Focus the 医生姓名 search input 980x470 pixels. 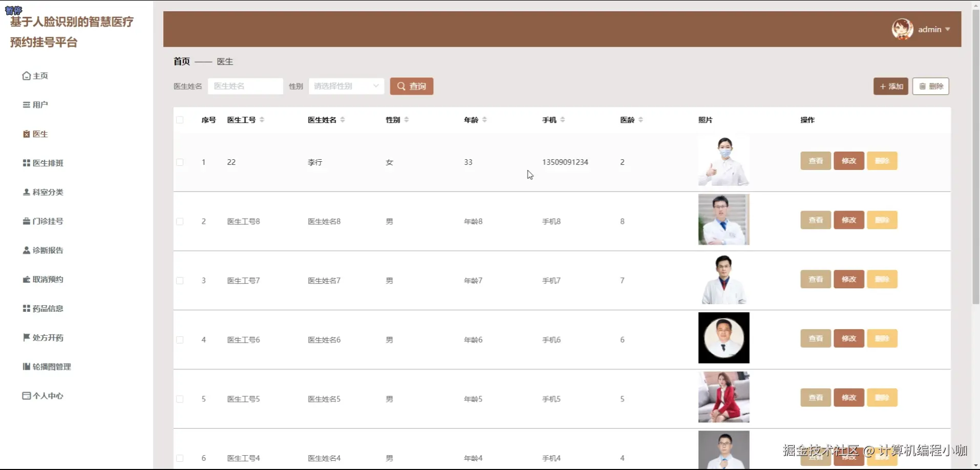245,86
